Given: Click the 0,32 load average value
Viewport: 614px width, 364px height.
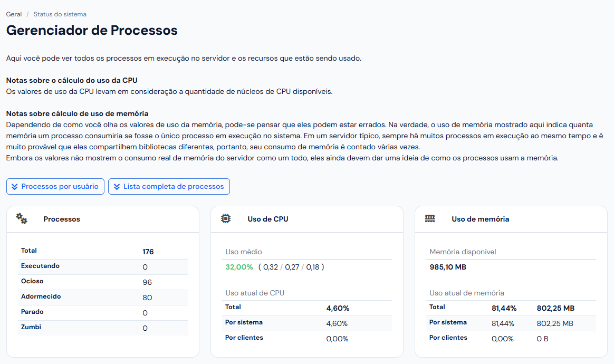Looking at the screenshot, I should pos(271,267).
